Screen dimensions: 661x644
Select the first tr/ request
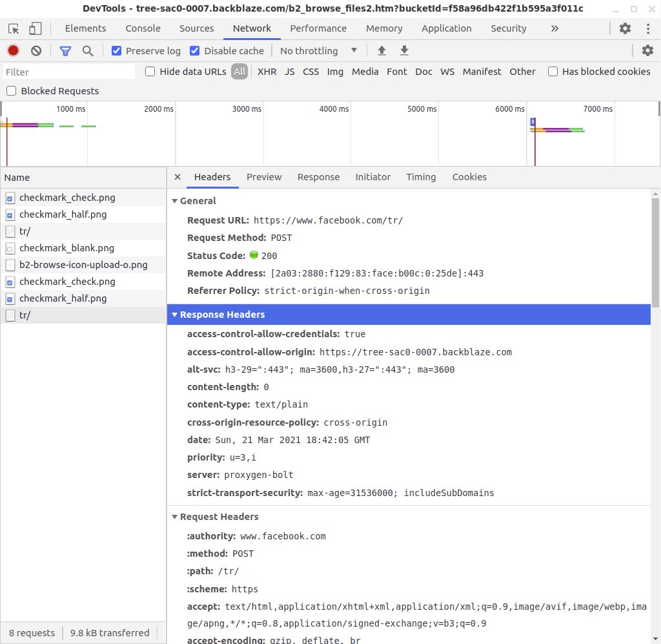[83, 231]
